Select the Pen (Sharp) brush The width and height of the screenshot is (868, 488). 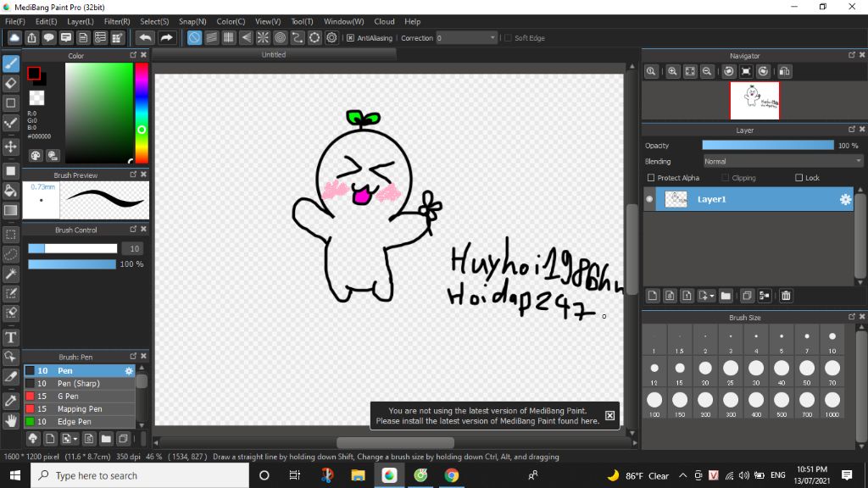80,384
